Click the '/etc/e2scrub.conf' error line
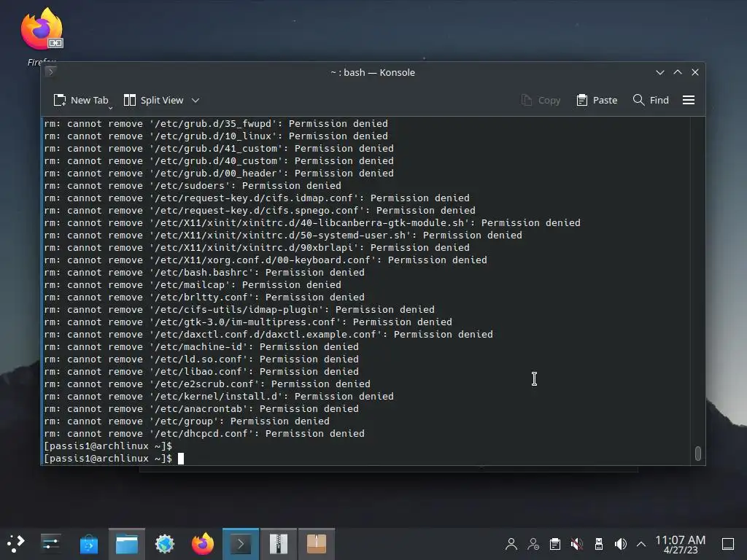 207,384
